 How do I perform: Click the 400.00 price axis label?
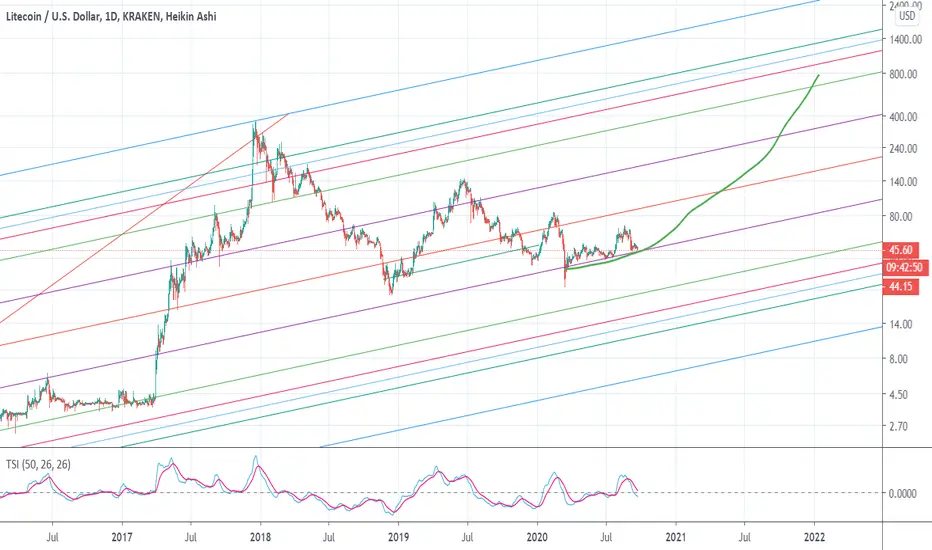click(905, 117)
